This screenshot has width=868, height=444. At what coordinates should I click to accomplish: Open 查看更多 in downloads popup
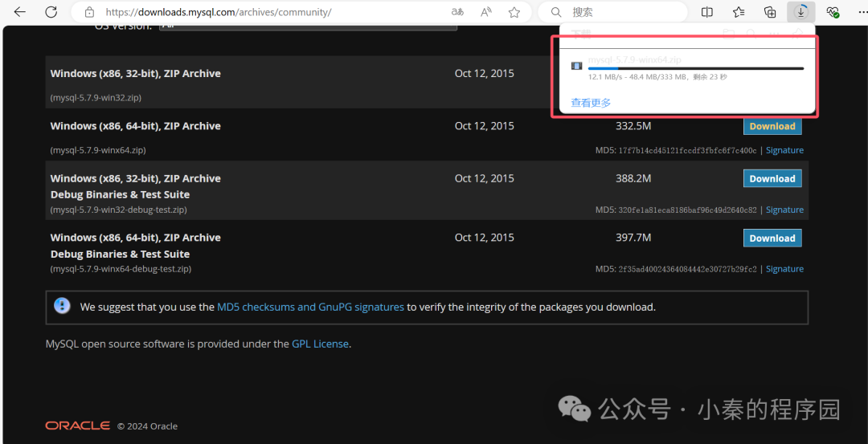pos(591,102)
